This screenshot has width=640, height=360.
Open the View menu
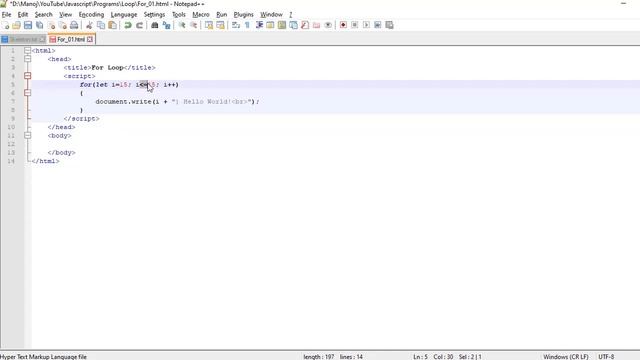65,14
